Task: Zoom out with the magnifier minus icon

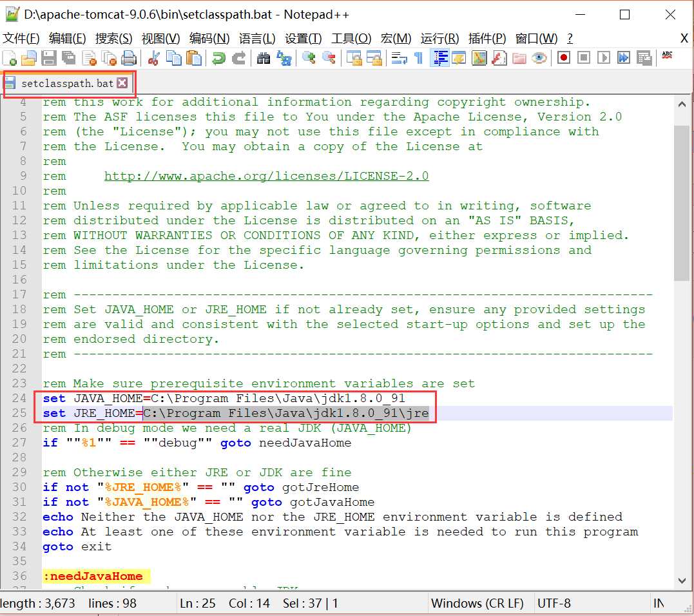Action: pyautogui.click(x=329, y=58)
